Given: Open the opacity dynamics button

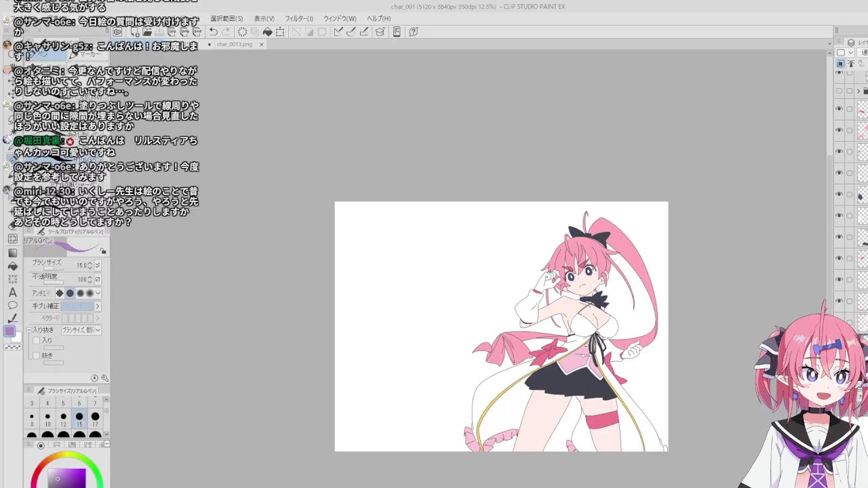Looking at the screenshot, I should 98,279.
